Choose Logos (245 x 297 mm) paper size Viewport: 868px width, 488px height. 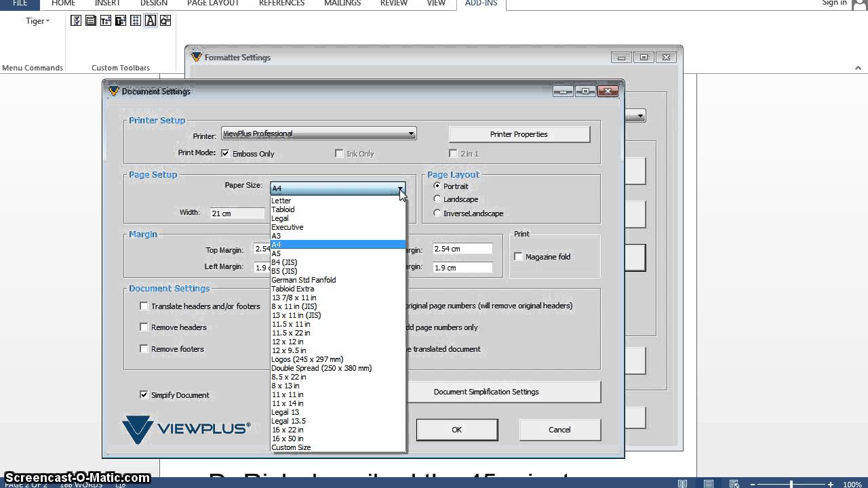(338, 359)
